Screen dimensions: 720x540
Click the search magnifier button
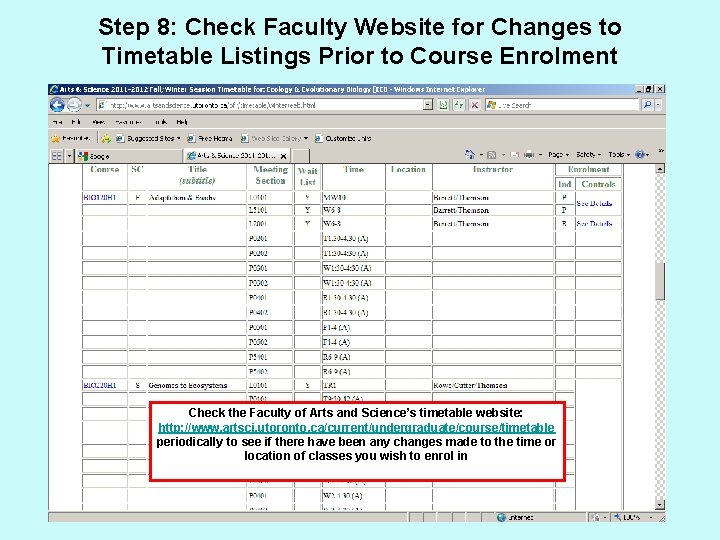coord(647,105)
